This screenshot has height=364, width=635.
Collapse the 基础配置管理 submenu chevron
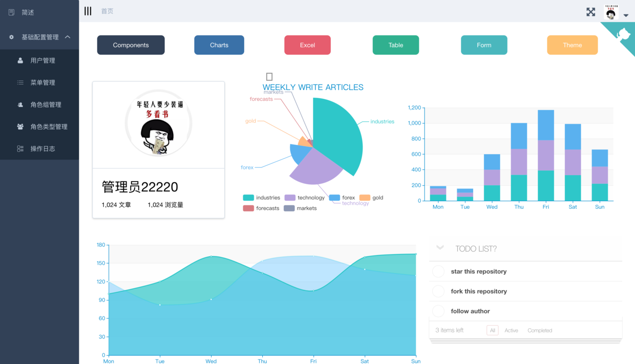68,37
